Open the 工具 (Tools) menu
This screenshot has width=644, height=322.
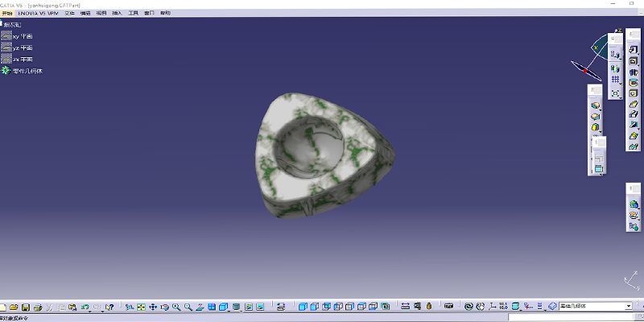(x=134, y=14)
